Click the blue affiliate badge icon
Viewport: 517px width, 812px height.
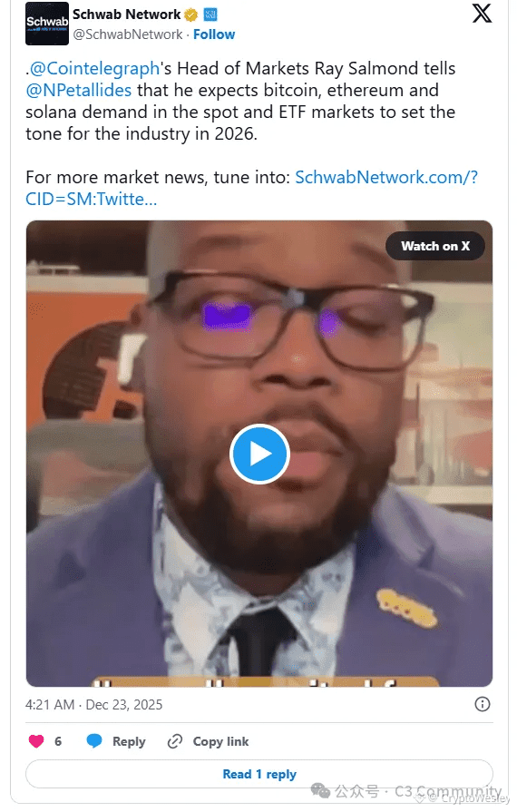point(210,15)
